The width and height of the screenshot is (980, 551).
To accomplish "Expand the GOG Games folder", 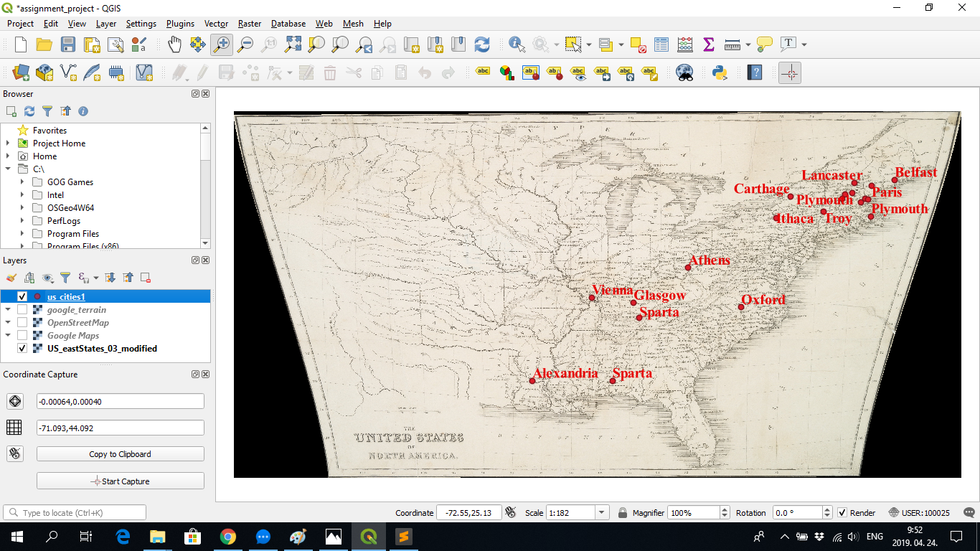I will point(22,182).
